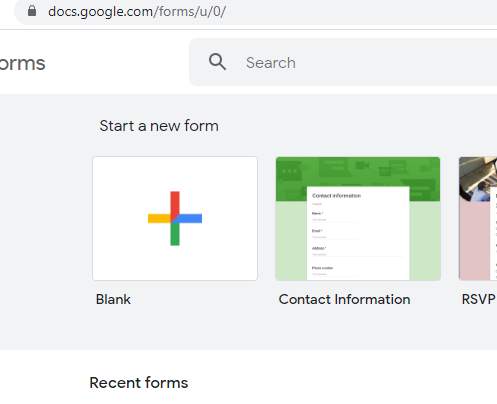Open the Blank form thumbnail with plus
The height and width of the screenshot is (404, 497).
[x=175, y=218]
